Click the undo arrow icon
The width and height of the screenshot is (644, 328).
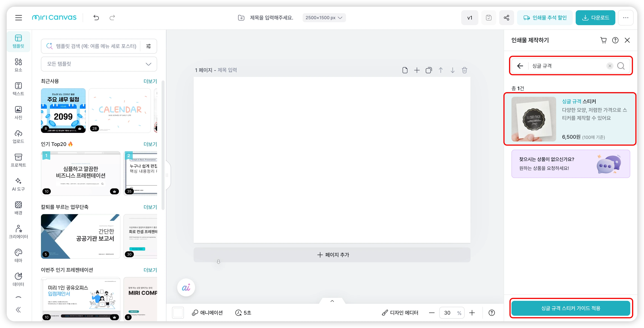[x=96, y=17]
